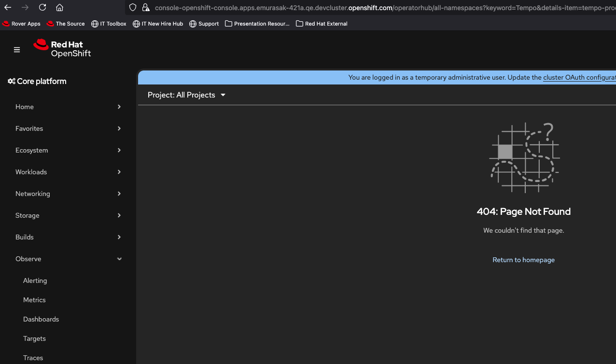616x364 pixels.
Task: Open IT New Hire Hub bookmark
Action: tap(158, 24)
